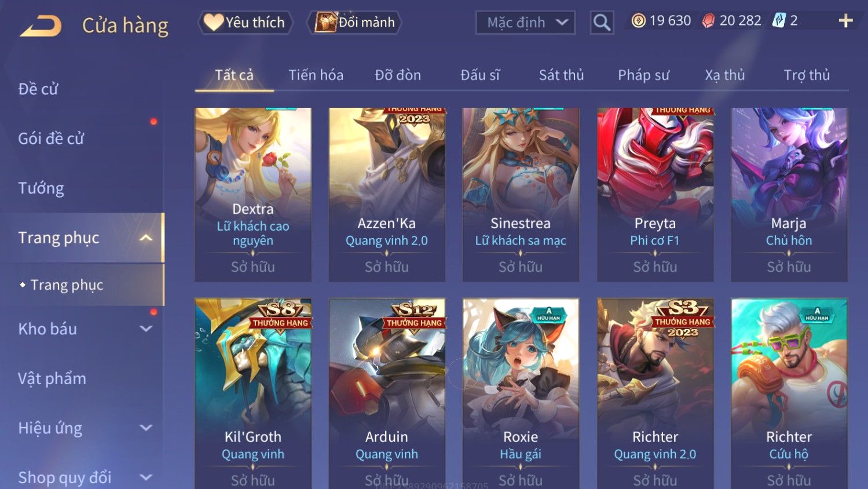The width and height of the screenshot is (868, 489).
Task: Select the Marja Chủ hôn skin card
Action: coord(789,195)
